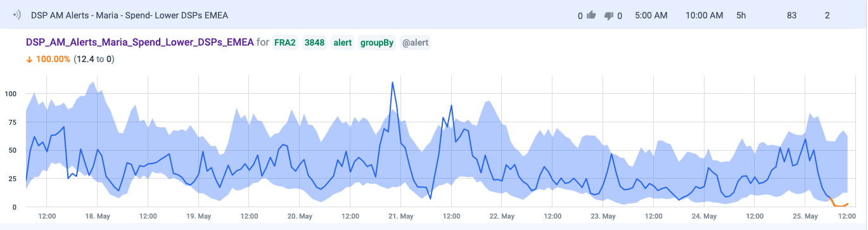The image size is (868, 230).
Task: Click the count value 2 in header row
Action: click(827, 15)
